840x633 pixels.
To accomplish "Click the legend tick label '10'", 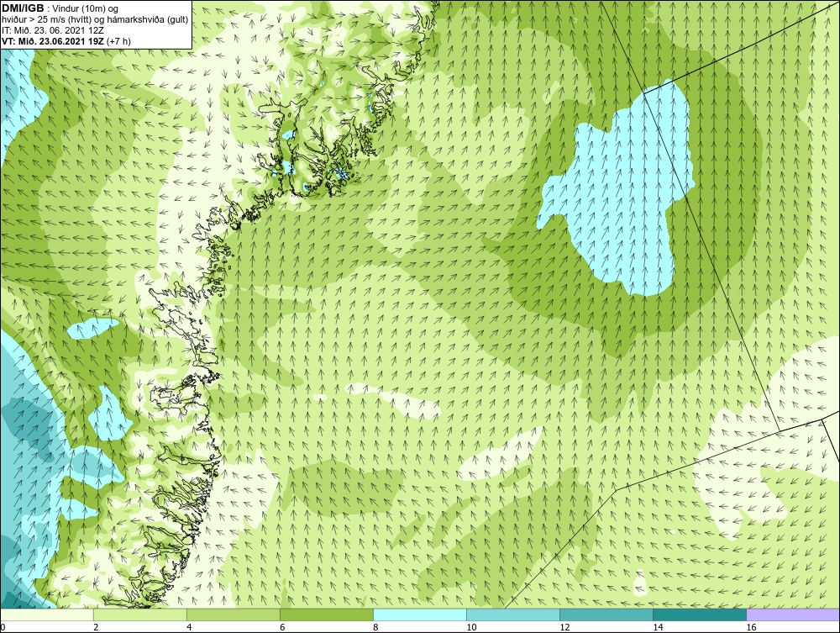I will click(471, 627).
